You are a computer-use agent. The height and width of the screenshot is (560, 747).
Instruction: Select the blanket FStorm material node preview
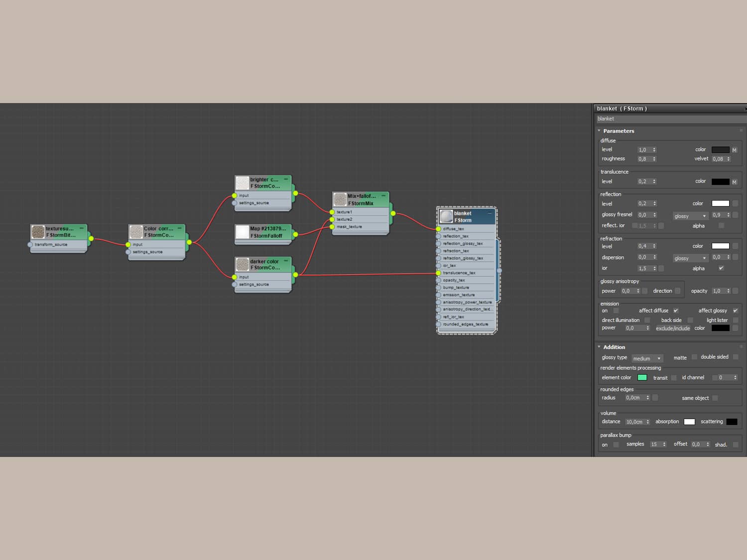pos(446,217)
